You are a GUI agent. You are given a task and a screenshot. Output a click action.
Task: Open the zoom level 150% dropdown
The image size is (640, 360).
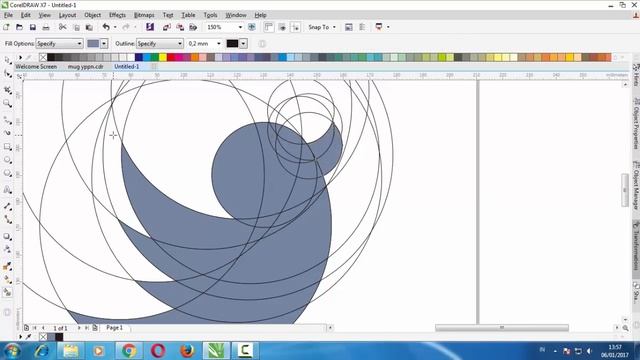(x=240, y=27)
